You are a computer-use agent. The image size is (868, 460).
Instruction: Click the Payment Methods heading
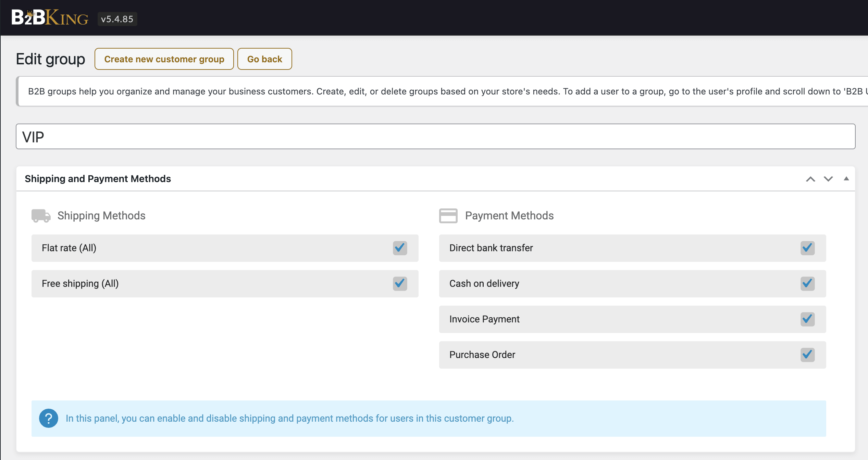tap(509, 216)
